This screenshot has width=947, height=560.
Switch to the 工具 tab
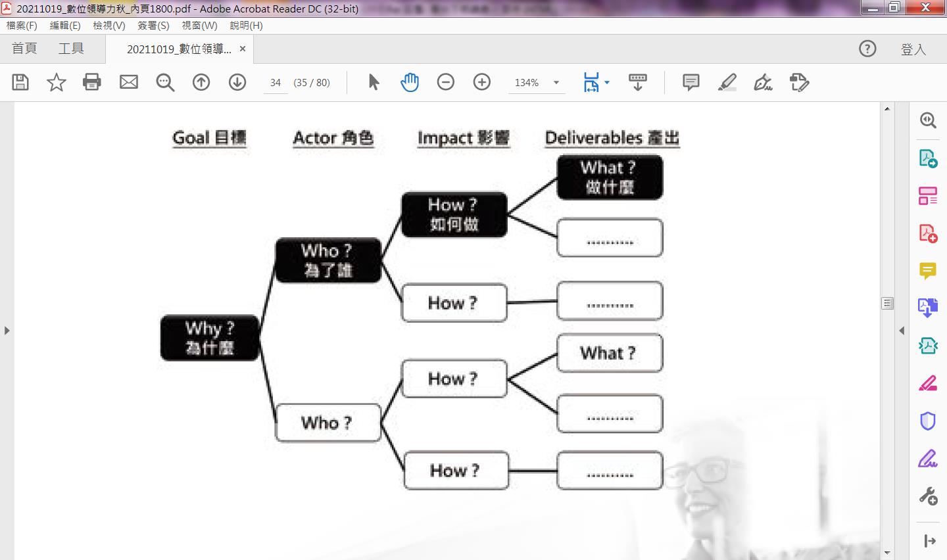coord(71,49)
